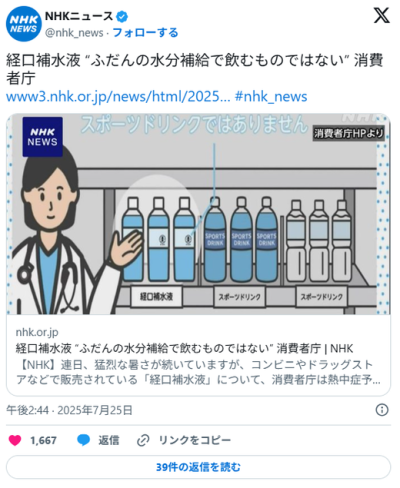This screenshot has height=488, width=400.
Task: Click the nhk.or.jp domain in card
Action: point(37,332)
